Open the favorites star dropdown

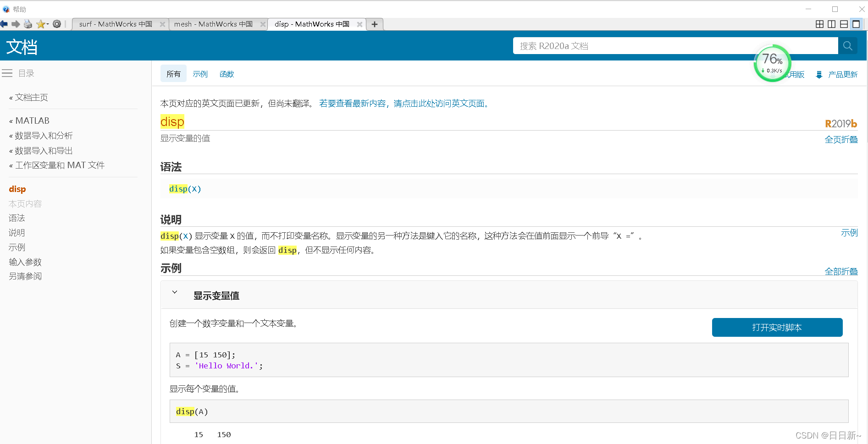tap(42, 24)
